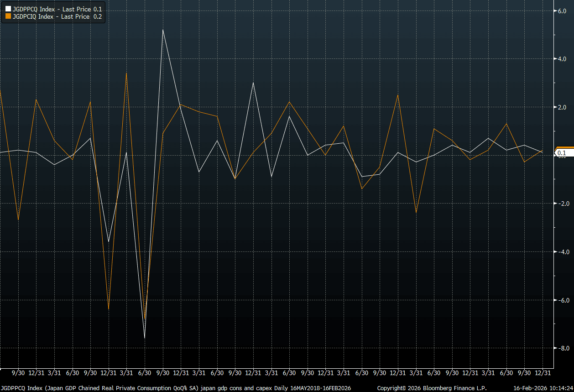574x392 pixels.
Task: Click the white line's highest peak above 5.0
Action: (x=163, y=30)
